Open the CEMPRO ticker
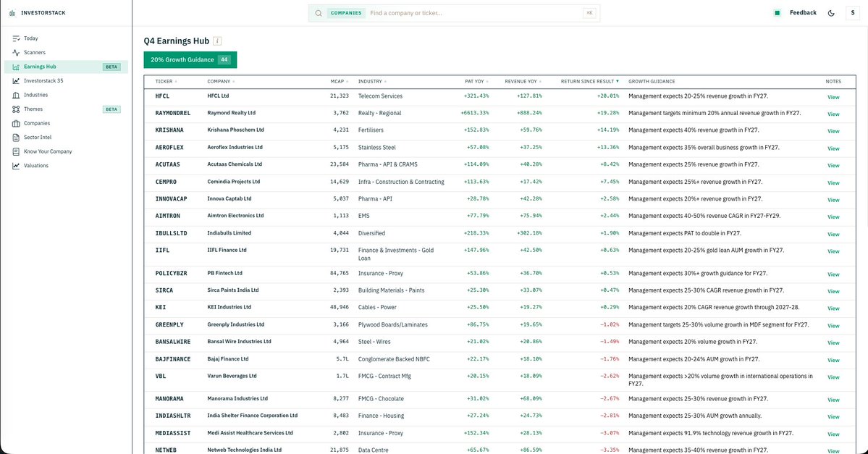 (x=166, y=182)
